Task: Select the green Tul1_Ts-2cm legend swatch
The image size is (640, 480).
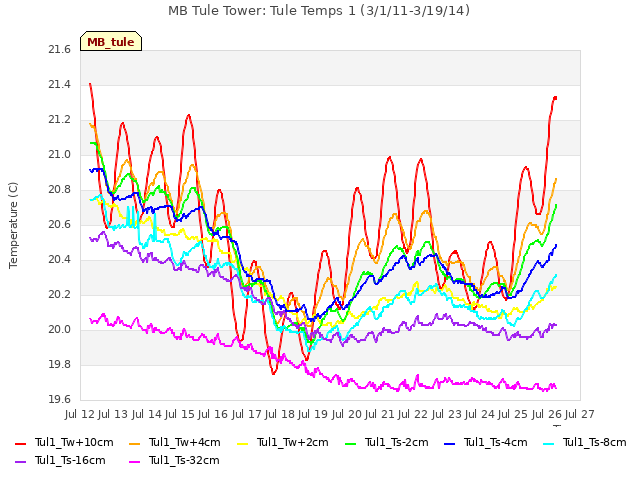Action: point(351,443)
